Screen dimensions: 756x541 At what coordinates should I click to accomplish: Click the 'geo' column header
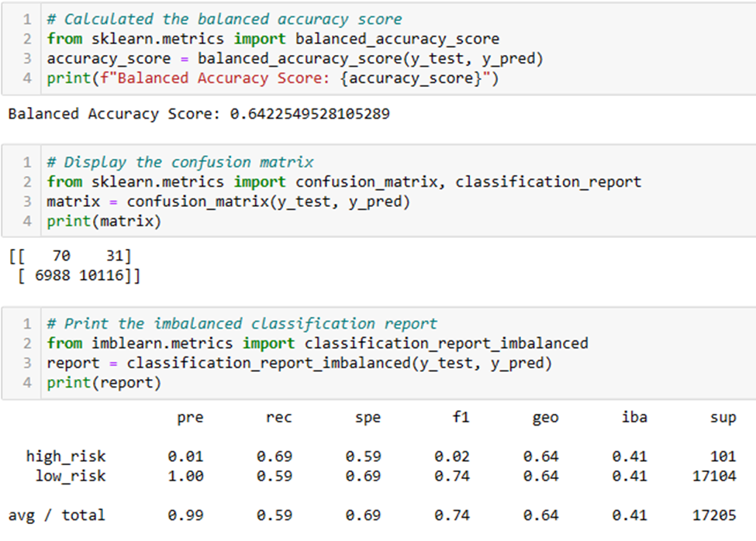[546, 418]
